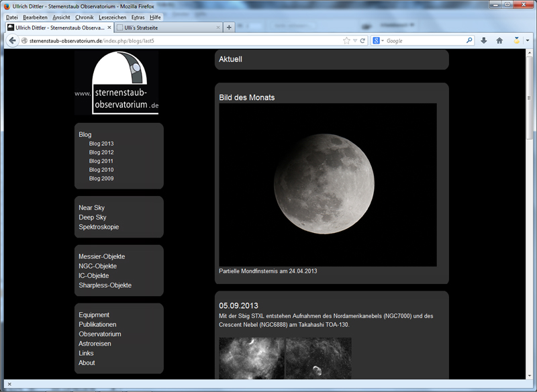The image size is (537, 392).
Task: Click the site identity globe icon
Action: click(24, 41)
